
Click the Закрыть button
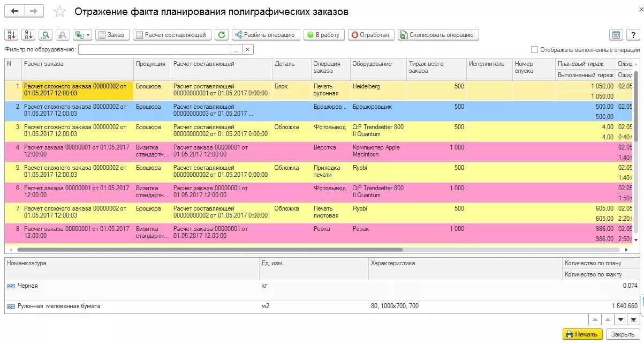pyautogui.click(x=623, y=334)
